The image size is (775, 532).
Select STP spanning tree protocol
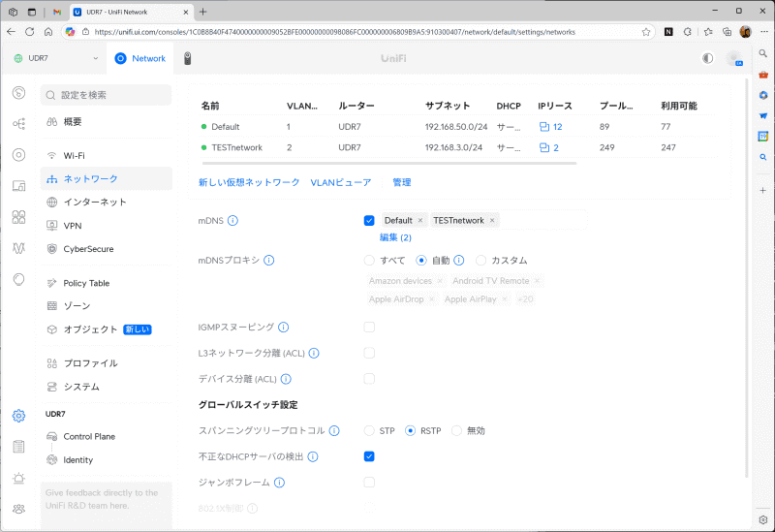coord(369,430)
